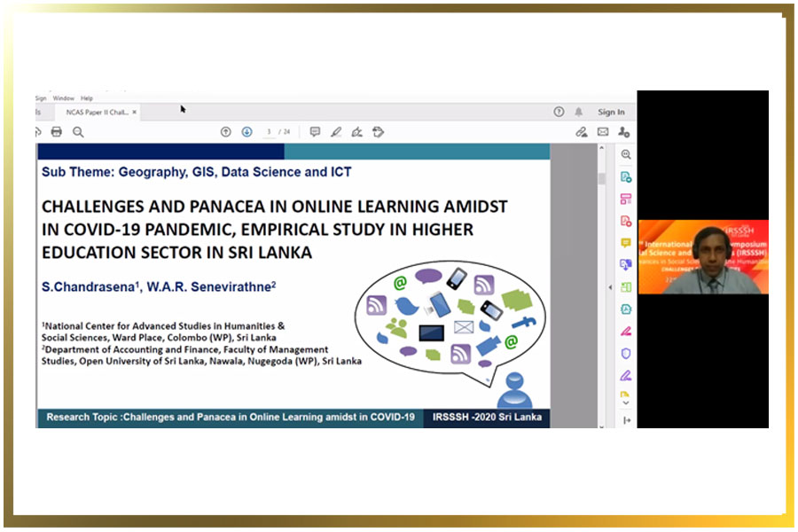The width and height of the screenshot is (798, 532).
Task: Open the Find text magnifier tool
Action: coord(78,132)
